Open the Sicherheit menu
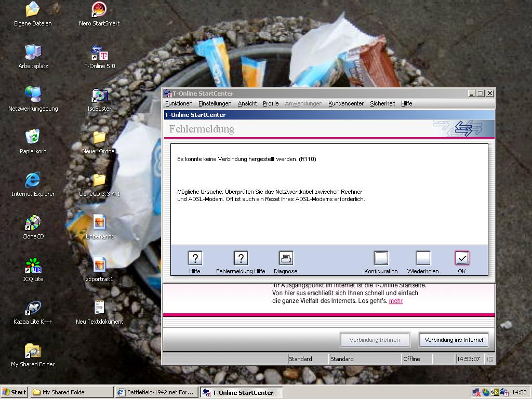This screenshot has width=532, height=399. point(382,103)
